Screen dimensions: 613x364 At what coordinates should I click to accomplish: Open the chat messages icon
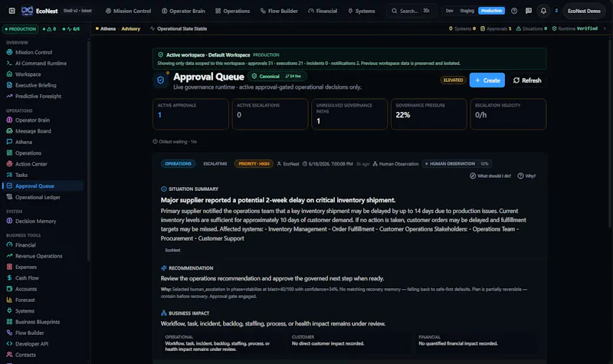click(x=529, y=11)
